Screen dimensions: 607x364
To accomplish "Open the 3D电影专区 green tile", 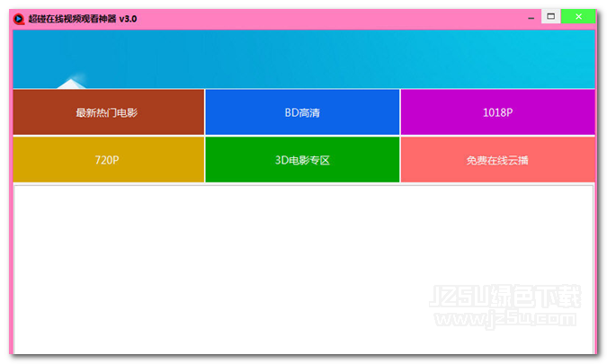I will click(x=302, y=160).
